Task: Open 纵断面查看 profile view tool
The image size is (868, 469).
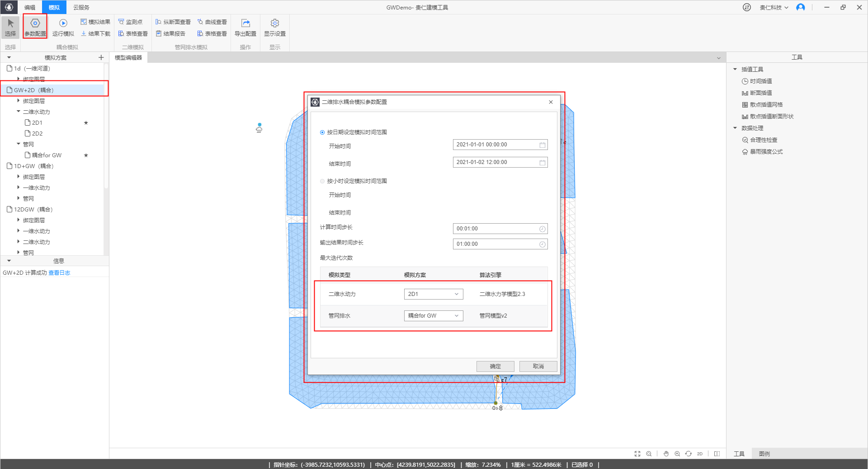Action: pos(173,22)
